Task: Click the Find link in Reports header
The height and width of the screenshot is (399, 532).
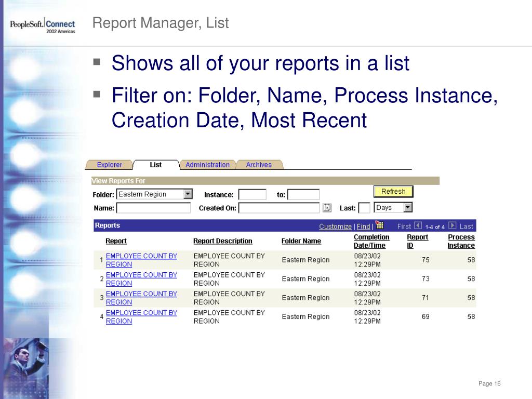Action: coord(363,227)
